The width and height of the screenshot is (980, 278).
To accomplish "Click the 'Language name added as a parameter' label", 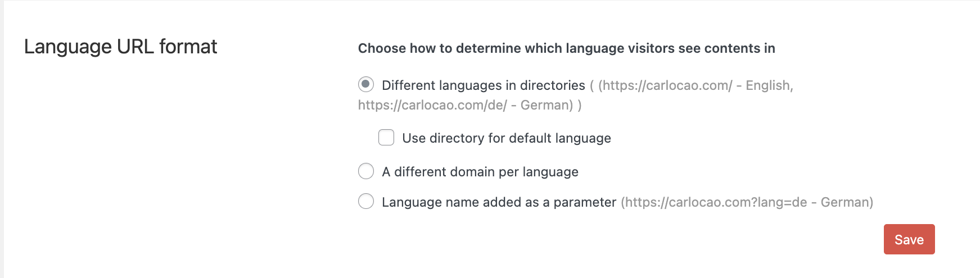I will [x=499, y=202].
